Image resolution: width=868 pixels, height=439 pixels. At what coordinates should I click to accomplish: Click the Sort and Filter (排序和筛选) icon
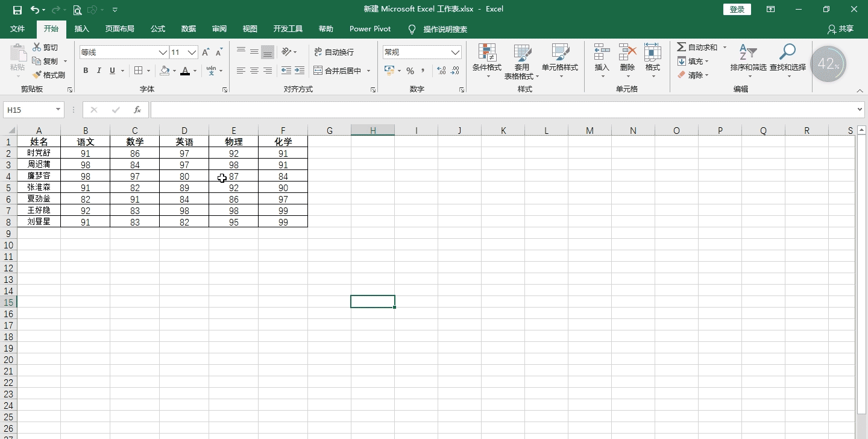coord(747,53)
